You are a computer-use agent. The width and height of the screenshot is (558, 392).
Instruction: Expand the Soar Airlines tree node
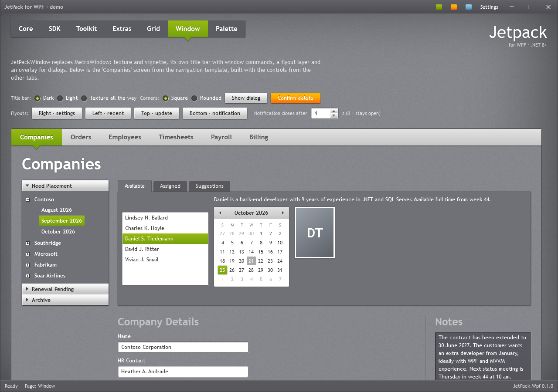coord(28,276)
